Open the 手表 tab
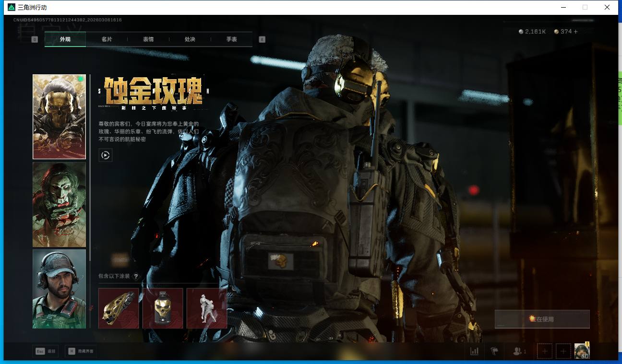Image resolution: width=622 pixels, height=364 pixels. [231, 39]
